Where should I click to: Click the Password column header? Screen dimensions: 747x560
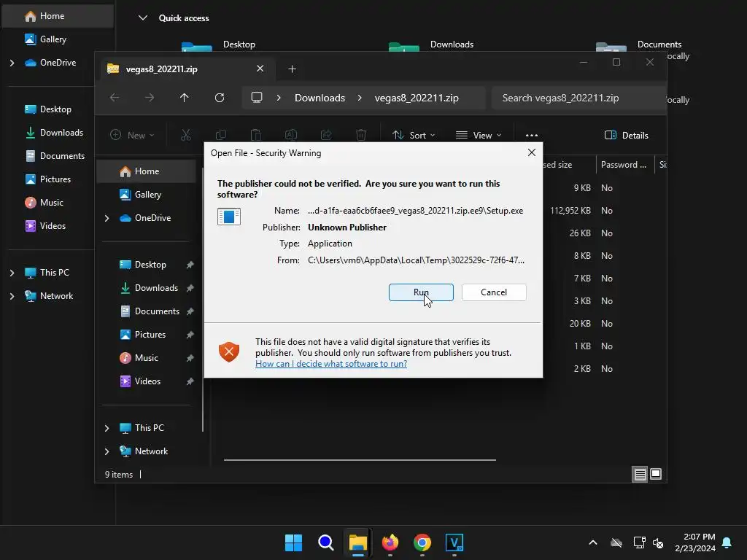pos(625,165)
